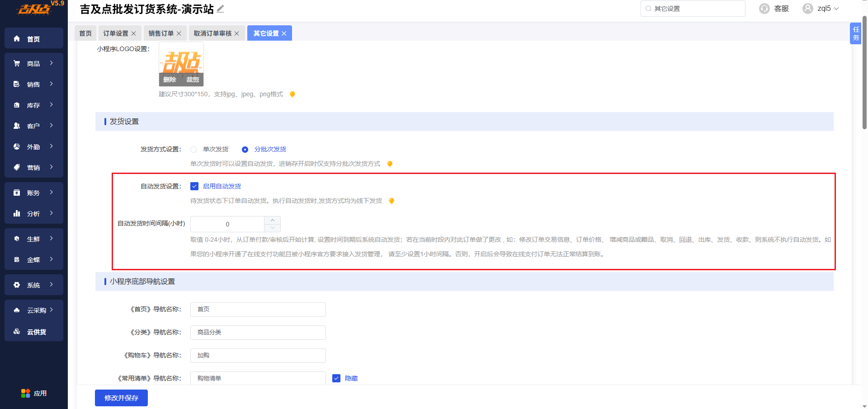Select the 单次发货 radio option
This screenshot has height=409, width=868.
[193, 149]
